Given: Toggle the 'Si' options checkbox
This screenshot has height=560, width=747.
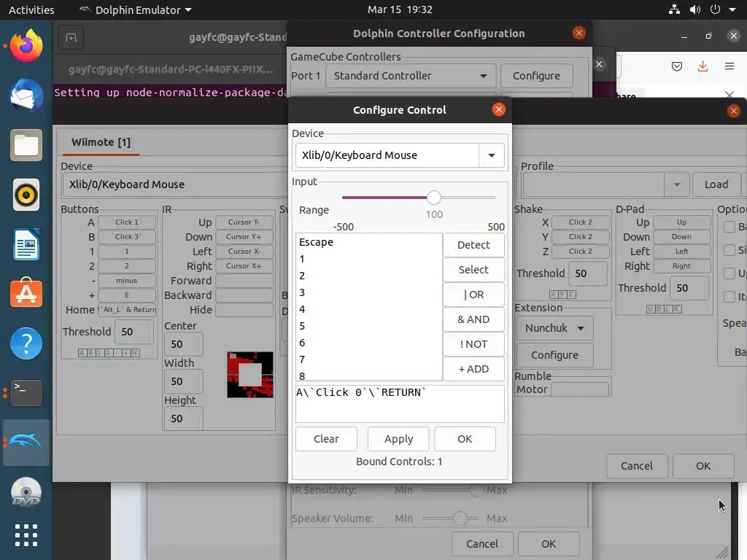Looking at the screenshot, I should (x=729, y=249).
